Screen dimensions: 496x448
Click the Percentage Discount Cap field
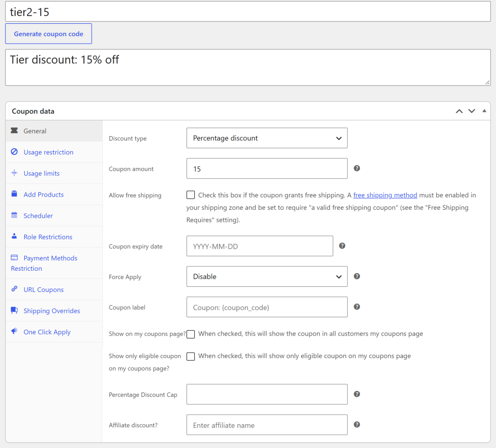[x=267, y=395]
